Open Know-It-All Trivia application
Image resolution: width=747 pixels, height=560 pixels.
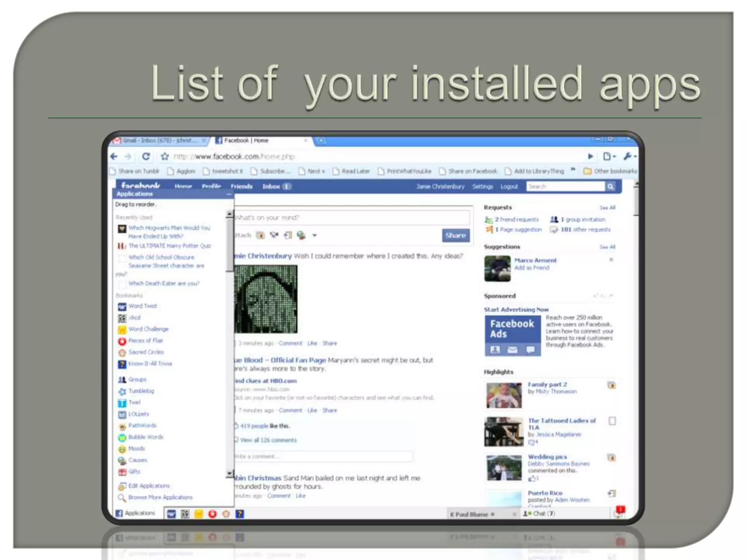[x=150, y=364]
